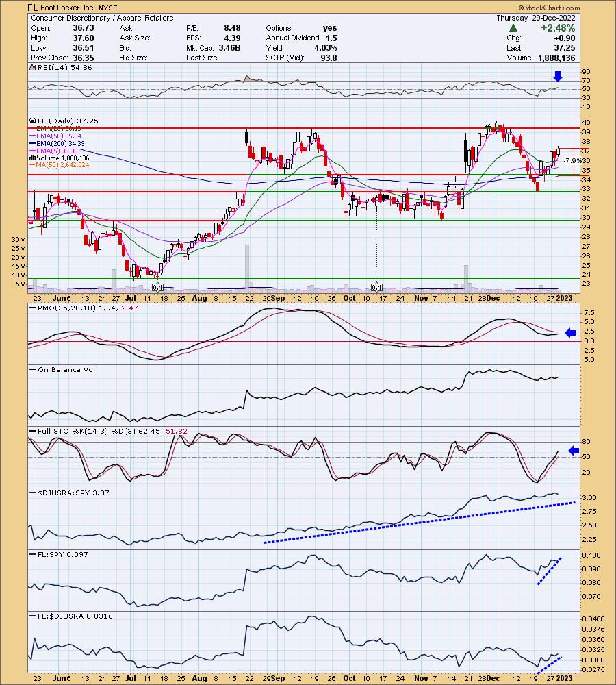Click the Open value 36.73

point(84,27)
